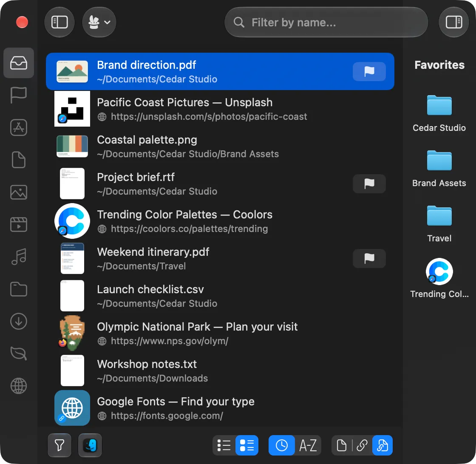Open the leaf icon sidebar category
Screen dimensions: 476x464
(x=19, y=354)
